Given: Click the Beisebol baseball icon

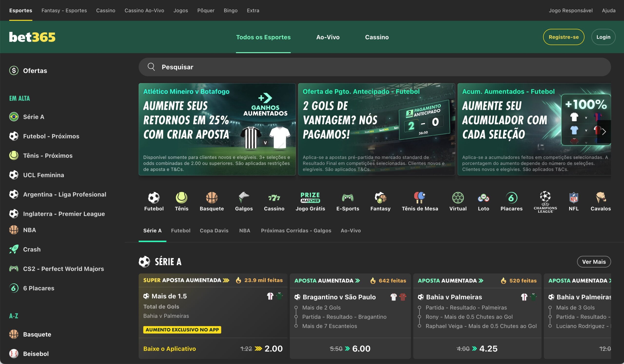Looking at the screenshot, I should coord(14,354).
